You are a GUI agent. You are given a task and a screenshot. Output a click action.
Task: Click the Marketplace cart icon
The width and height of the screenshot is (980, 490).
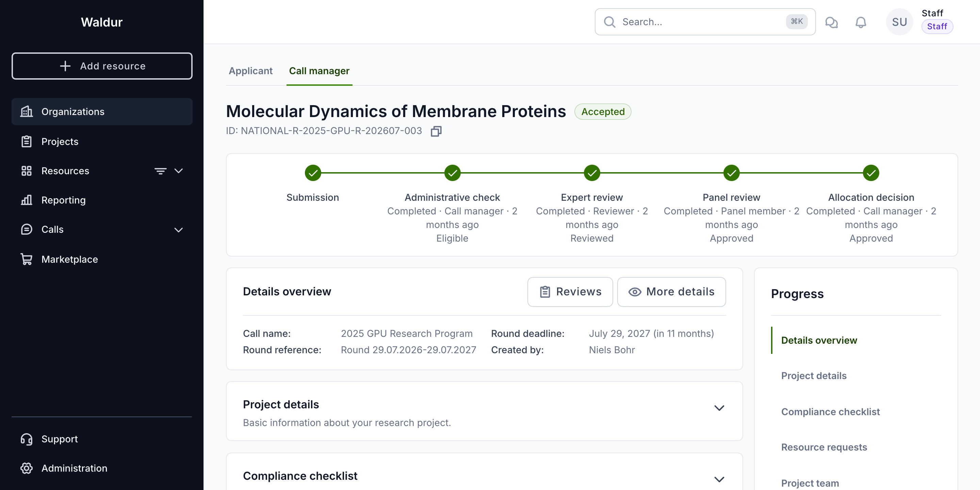26,259
